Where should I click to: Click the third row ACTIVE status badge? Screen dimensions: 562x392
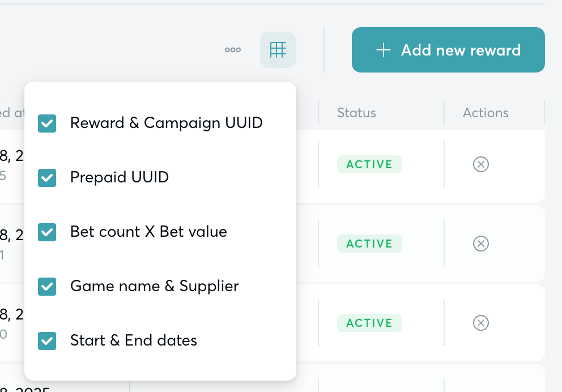[369, 323]
